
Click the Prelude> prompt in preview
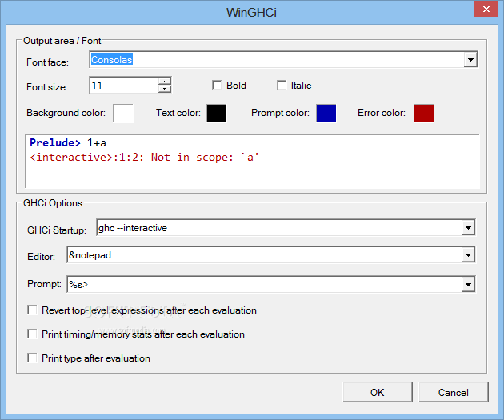(x=55, y=142)
